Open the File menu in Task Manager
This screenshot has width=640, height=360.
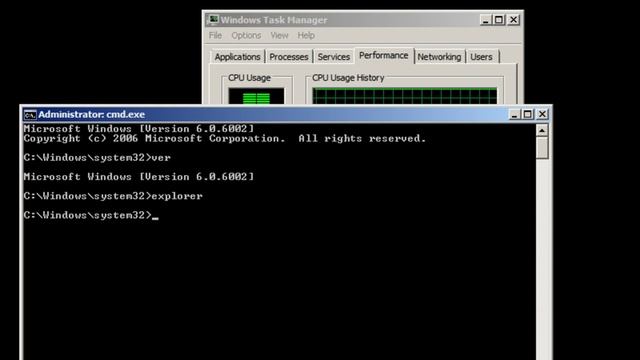coord(215,36)
